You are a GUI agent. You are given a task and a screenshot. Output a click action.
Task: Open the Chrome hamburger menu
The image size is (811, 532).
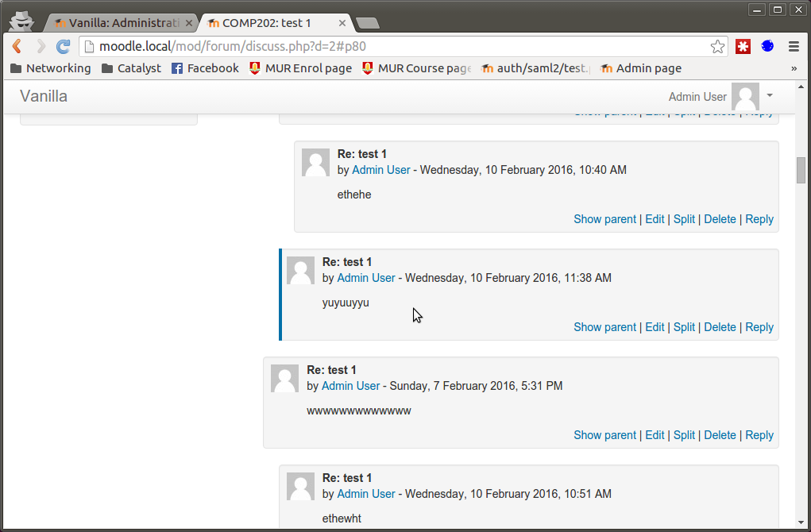coord(794,47)
